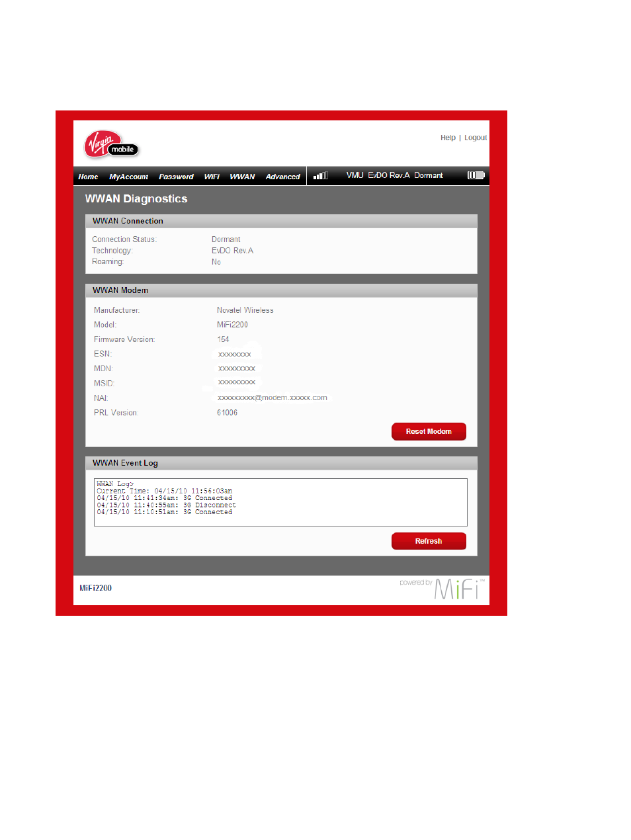Click the Reset Modem button
The height and width of the screenshot is (840, 631).
point(429,431)
